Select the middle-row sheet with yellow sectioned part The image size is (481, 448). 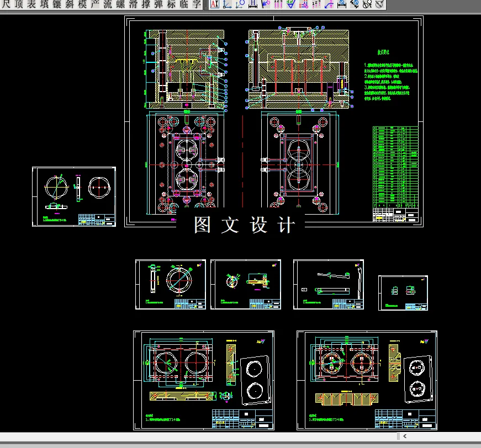coord(246,284)
